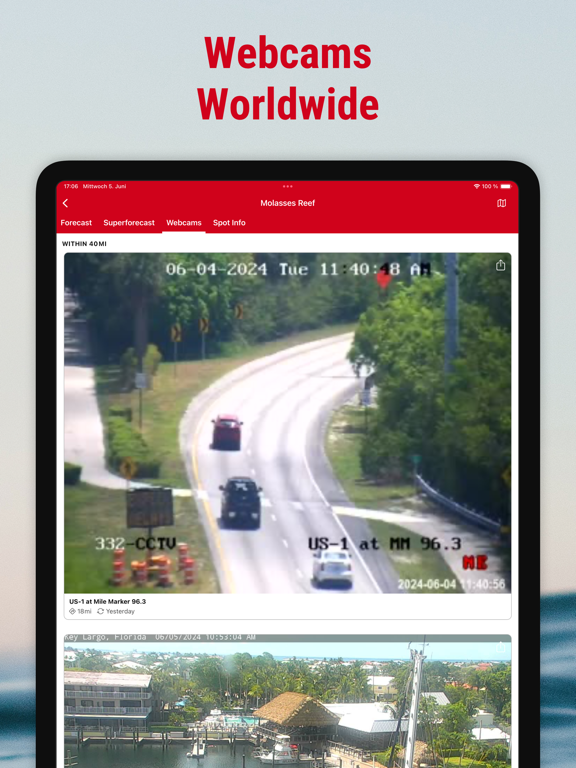Tap the Molasses Reef page title
The height and width of the screenshot is (768, 576).
[x=288, y=203]
